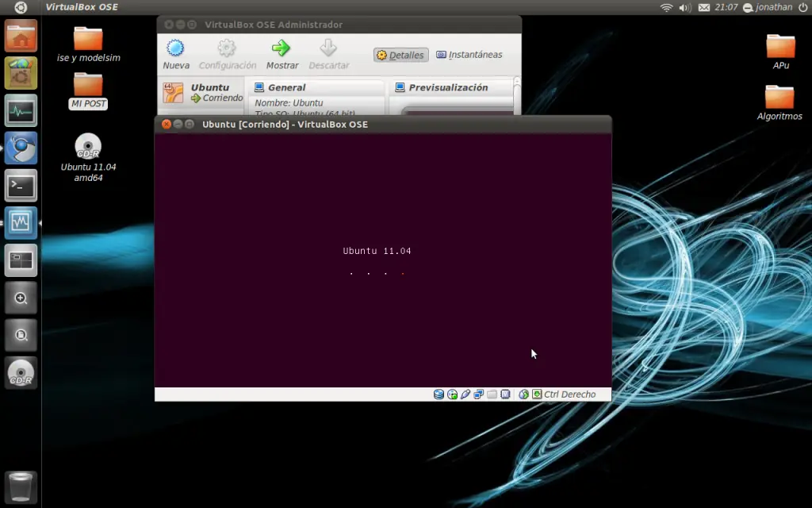Open the jonathan user menu
Viewport: 812px width, 508px height.
click(768, 7)
